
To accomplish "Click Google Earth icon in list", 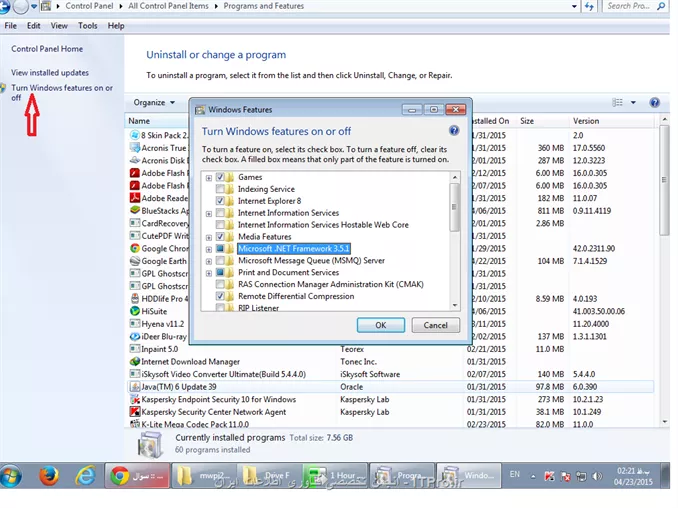I will pos(135,261).
